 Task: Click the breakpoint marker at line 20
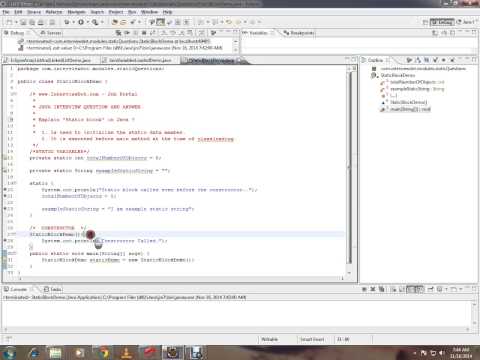pyautogui.click(x=5, y=190)
